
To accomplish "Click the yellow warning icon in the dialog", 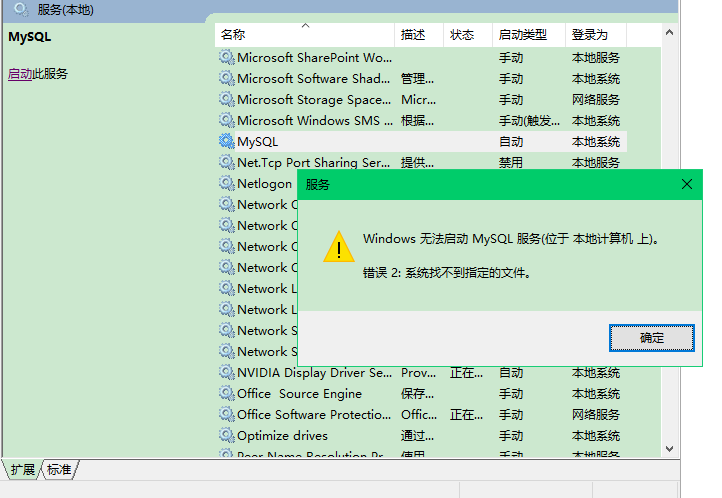I will (339, 247).
